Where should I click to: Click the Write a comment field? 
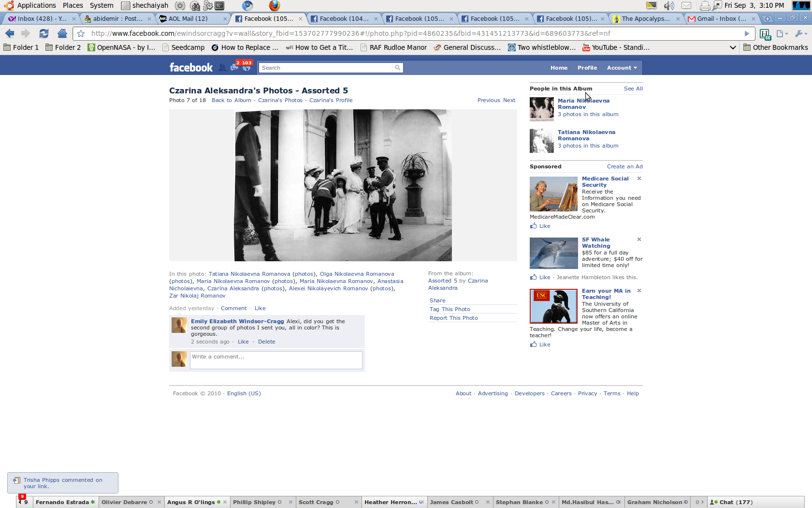coord(275,360)
